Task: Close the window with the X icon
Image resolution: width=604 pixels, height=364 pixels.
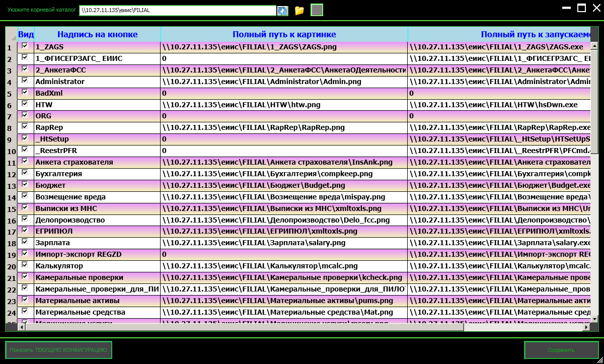Action: (596, 8)
